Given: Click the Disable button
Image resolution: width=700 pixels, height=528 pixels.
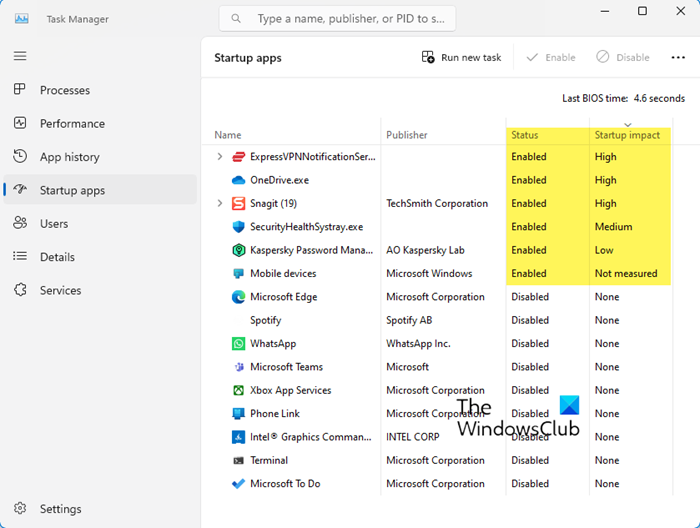Looking at the screenshot, I should [x=623, y=57].
